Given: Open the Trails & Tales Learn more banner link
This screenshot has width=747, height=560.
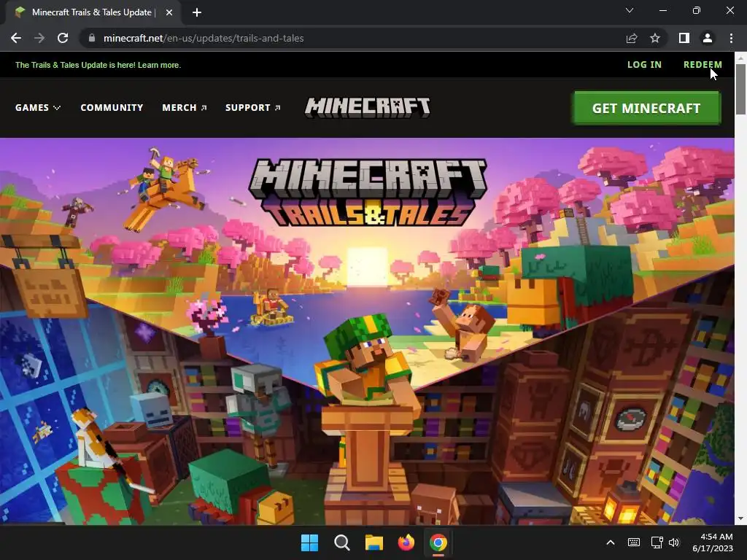Looking at the screenshot, I should pyautogui.click(x=98, y=65).
